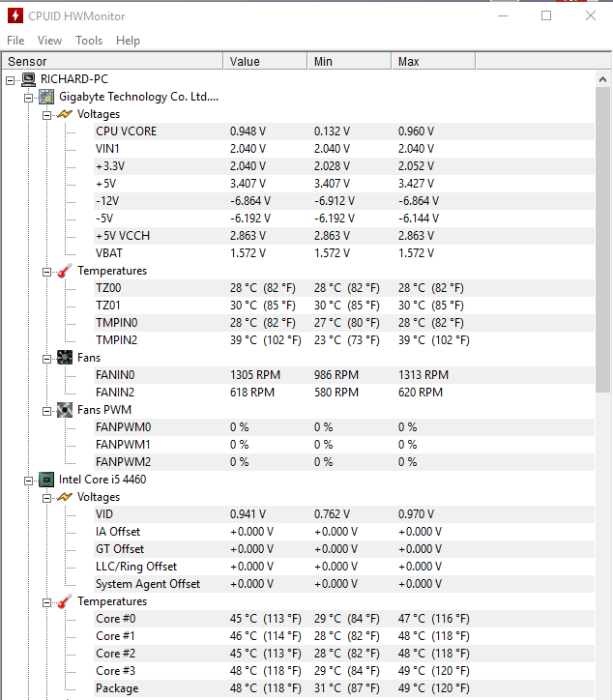Collapse the Fans PWM section
Screen dimensions: 613x700
[x=46, y=410]
